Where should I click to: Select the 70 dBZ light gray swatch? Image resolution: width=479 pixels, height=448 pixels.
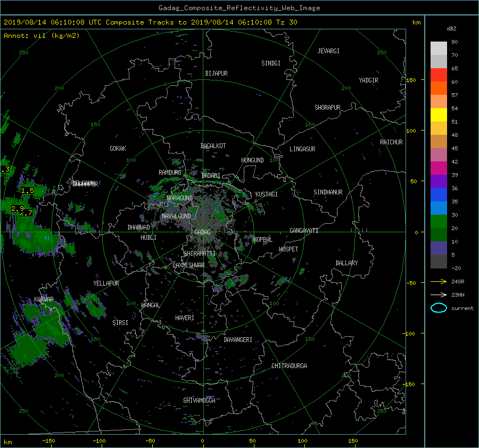coord(439,48)
